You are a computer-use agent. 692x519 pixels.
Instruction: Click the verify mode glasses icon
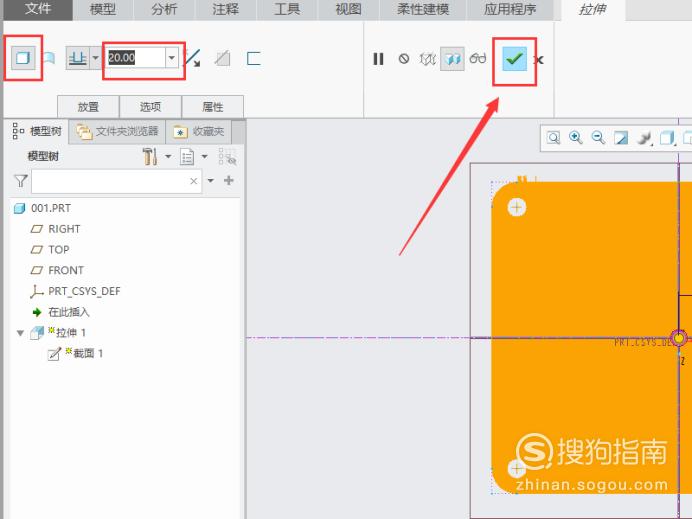[478, 58]
